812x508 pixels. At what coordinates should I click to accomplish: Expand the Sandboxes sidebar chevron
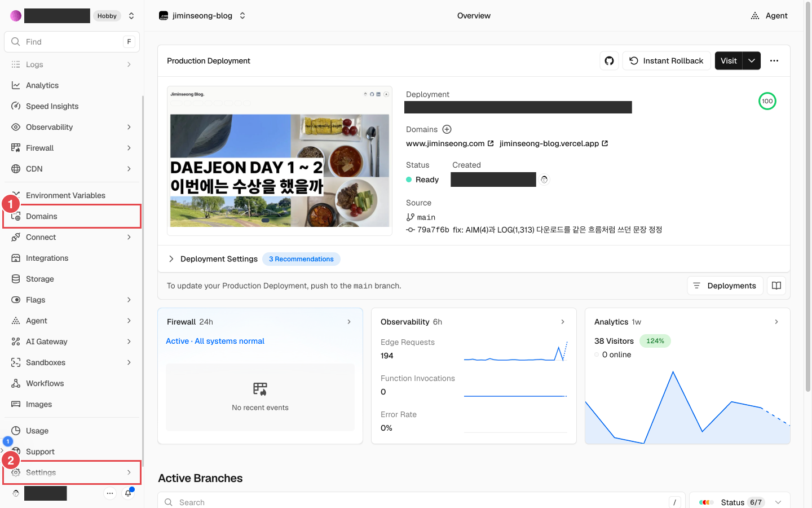pyautogui.click(x=129, y=362)
